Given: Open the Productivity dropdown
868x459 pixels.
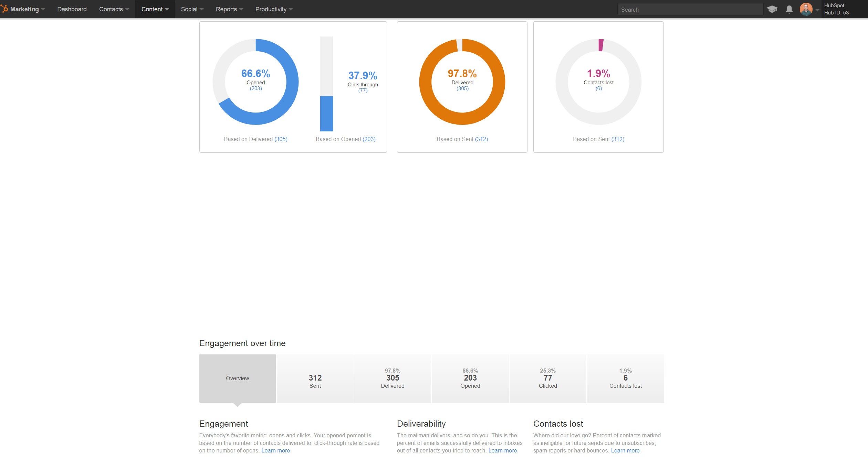Looking at the screenshot, I should [x=273, y=9].
